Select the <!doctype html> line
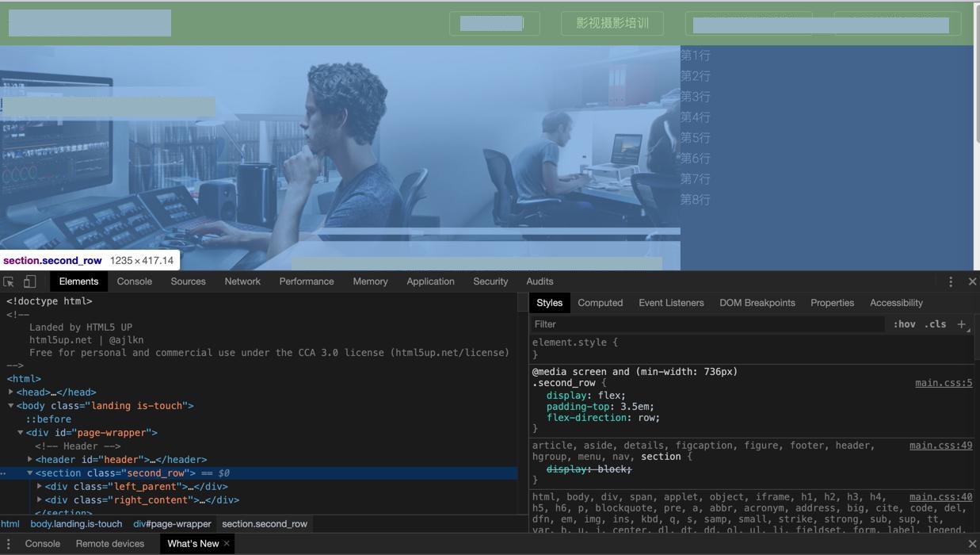Image resolution: width=980 pixels, height=555 pixels. 49,301
